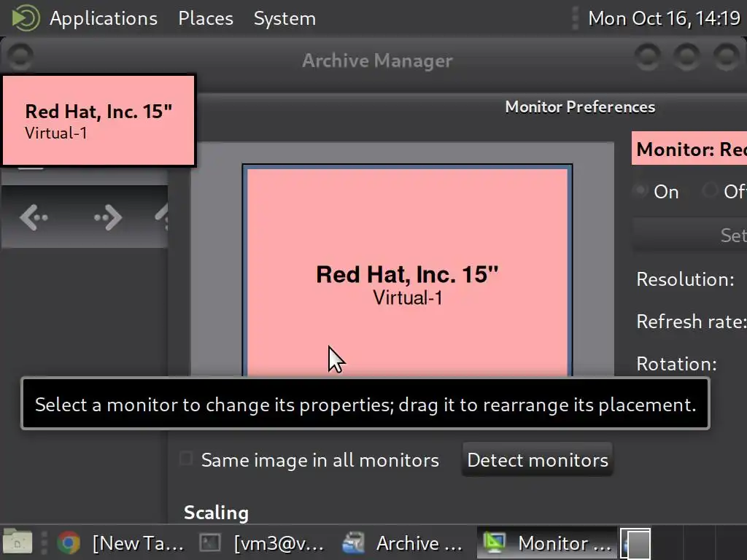747x560 pixels.
Task: Click the terminal icon in the taskbar
Action: tap(209, 542)
